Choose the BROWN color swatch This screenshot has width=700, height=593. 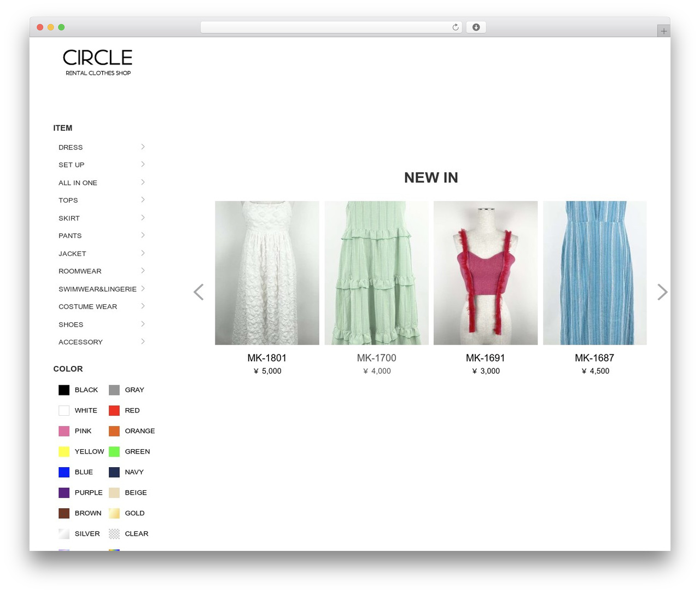(64, 513)
